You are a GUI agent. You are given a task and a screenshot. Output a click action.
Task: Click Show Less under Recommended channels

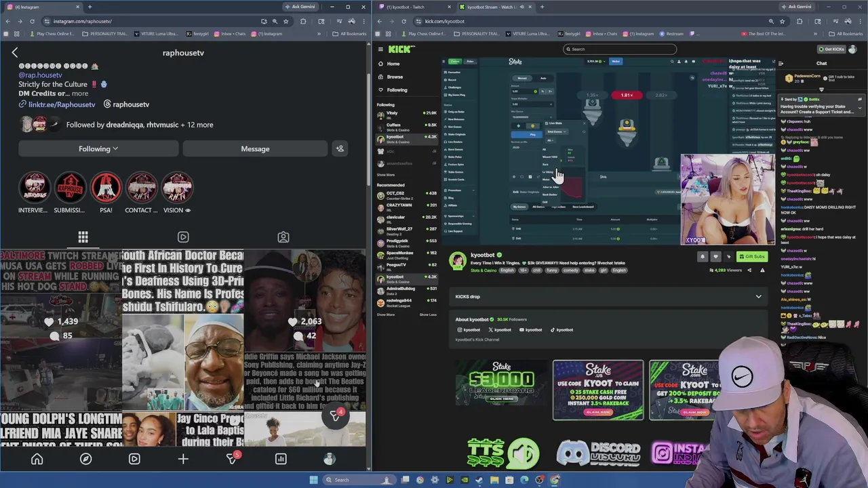click(428, 314)
